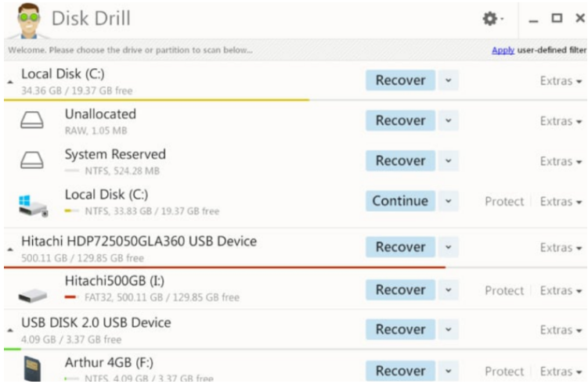Enable Protect for Local Disk (C:) partition
The width and height of the screenshot is (588, 384).
(503, 201)
